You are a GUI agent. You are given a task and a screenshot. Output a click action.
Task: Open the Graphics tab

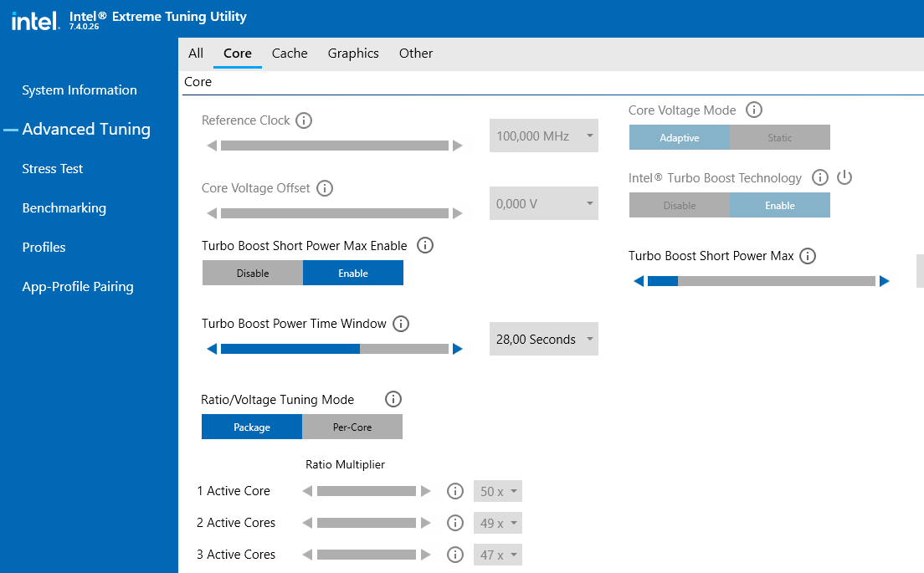pos(353,54)
